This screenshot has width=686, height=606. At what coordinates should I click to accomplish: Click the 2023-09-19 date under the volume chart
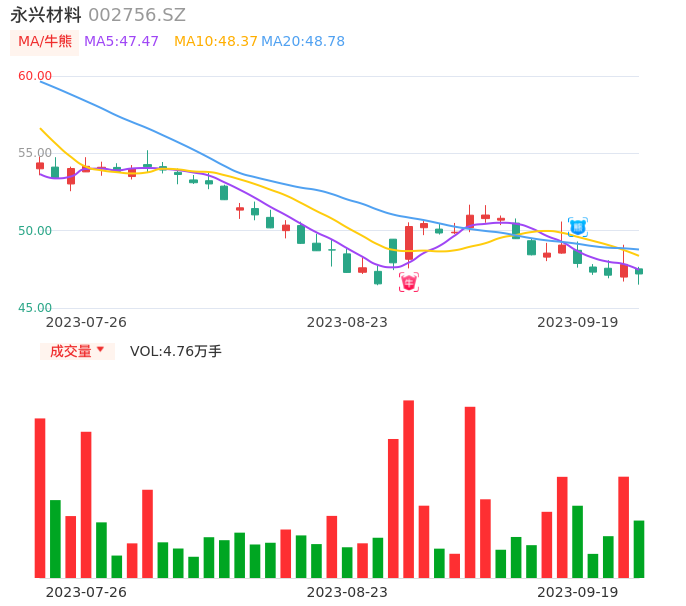click(x=578, y=592)
